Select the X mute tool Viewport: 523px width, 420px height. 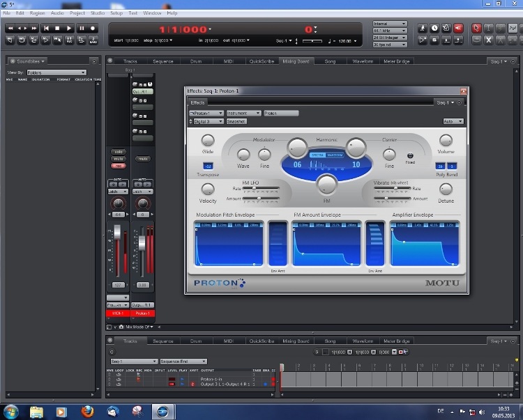488,40
